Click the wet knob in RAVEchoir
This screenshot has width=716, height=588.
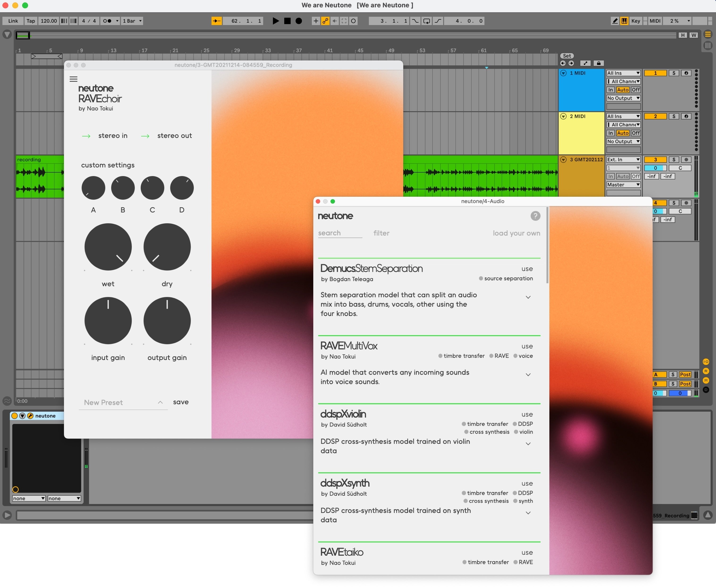tap(108, 247)
